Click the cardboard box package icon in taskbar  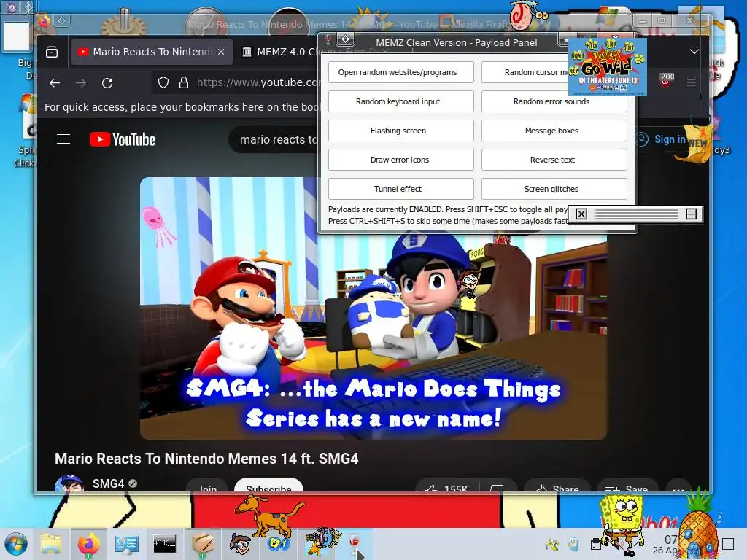[203, 544]
